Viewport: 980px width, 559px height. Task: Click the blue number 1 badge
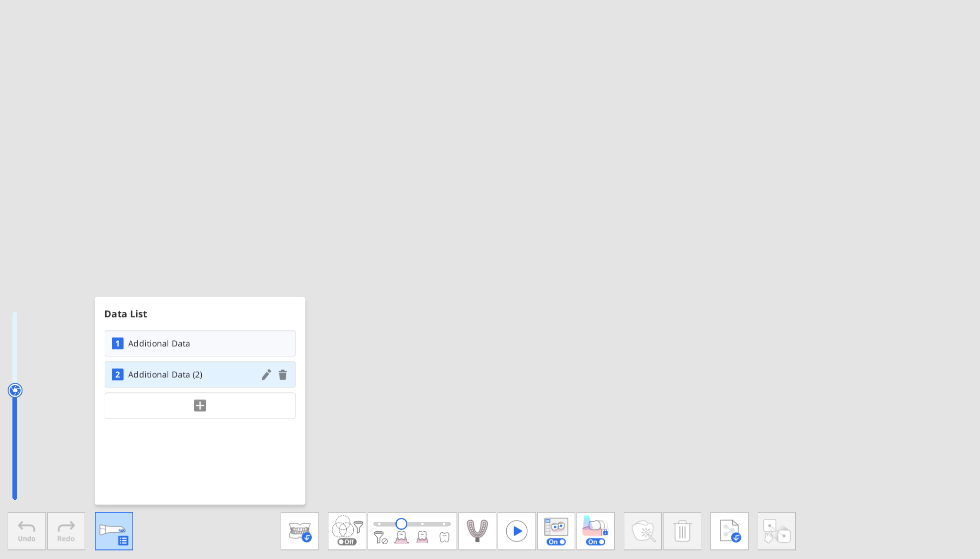click(118, 344)
